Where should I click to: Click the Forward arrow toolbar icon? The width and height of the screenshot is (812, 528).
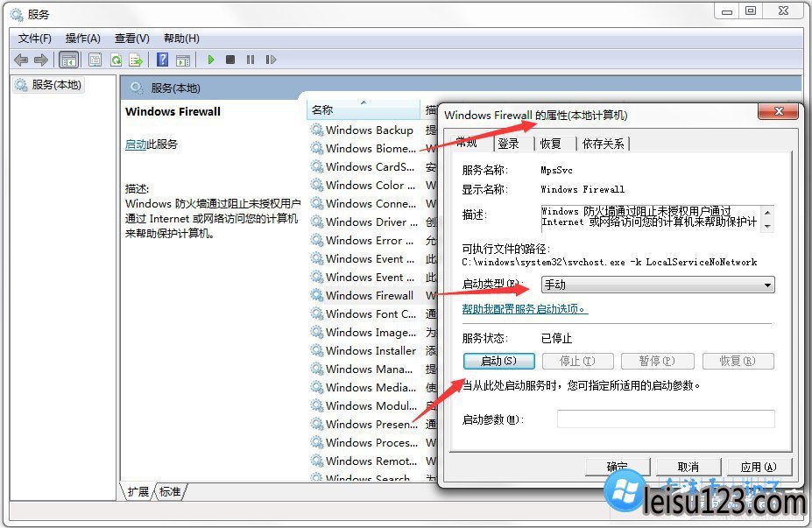click(x=41, y=60)
